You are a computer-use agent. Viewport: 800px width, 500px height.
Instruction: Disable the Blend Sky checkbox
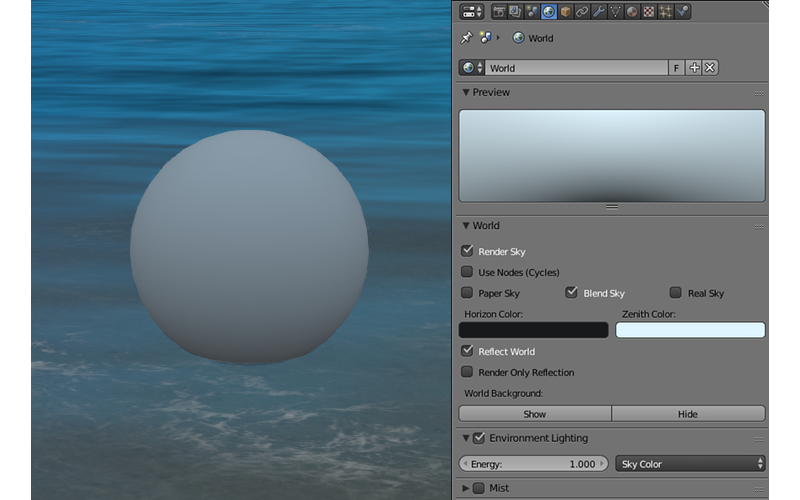[571, 293]
